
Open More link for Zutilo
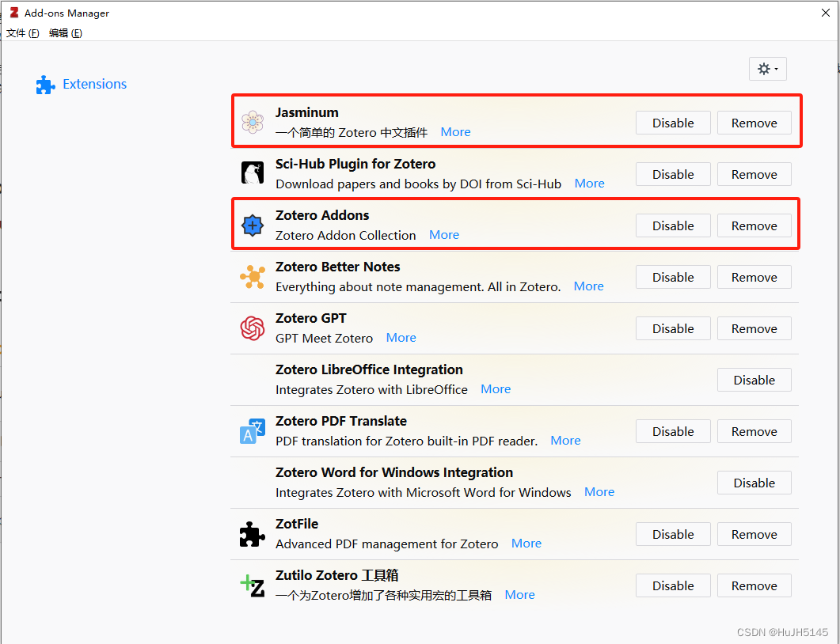tap(519, 594)
